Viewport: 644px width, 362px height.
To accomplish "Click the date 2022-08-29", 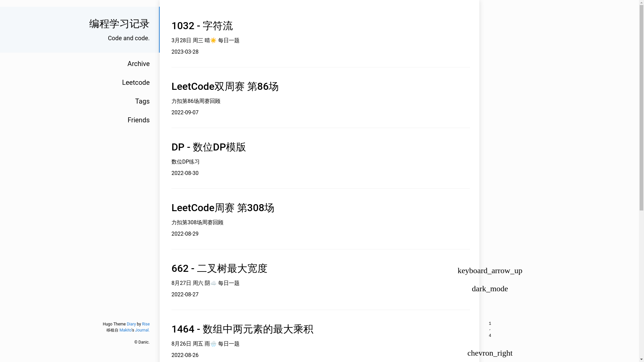I will point(185,234).
